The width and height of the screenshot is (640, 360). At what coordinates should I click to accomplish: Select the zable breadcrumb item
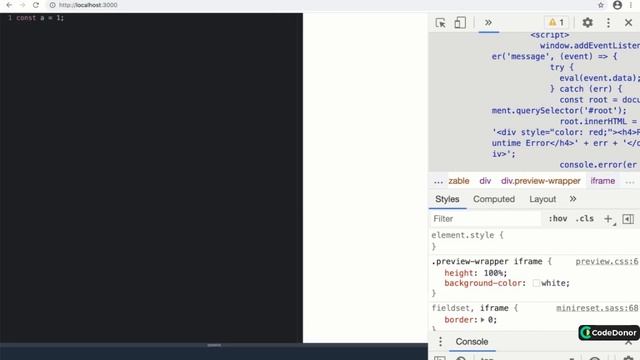coord(459,181)
